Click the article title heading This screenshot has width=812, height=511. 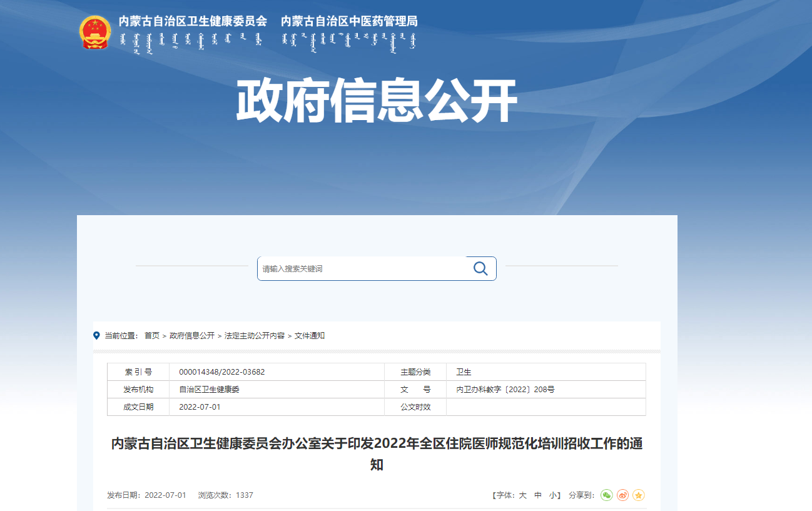tap(377, 454)
